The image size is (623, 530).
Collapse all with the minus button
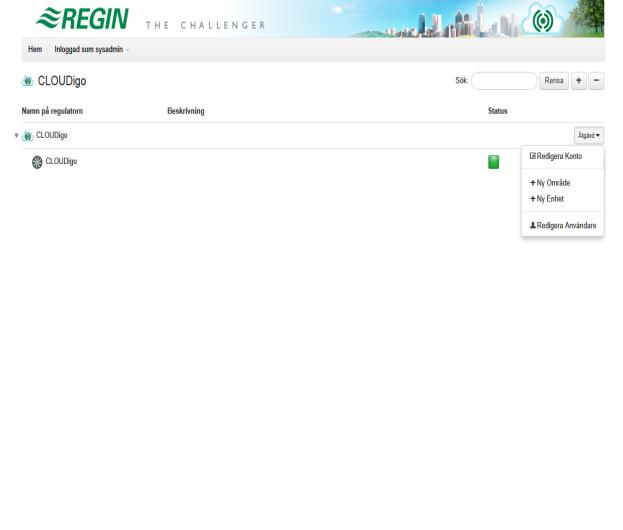(596, 81)
